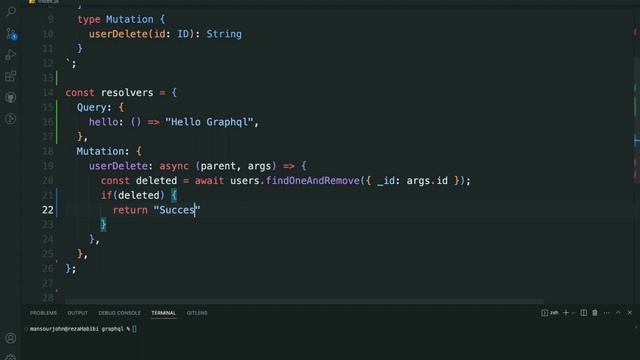Open the Search view in activity bar
The width and height of the screenshot is (640, 360).
tap(11, 11)
